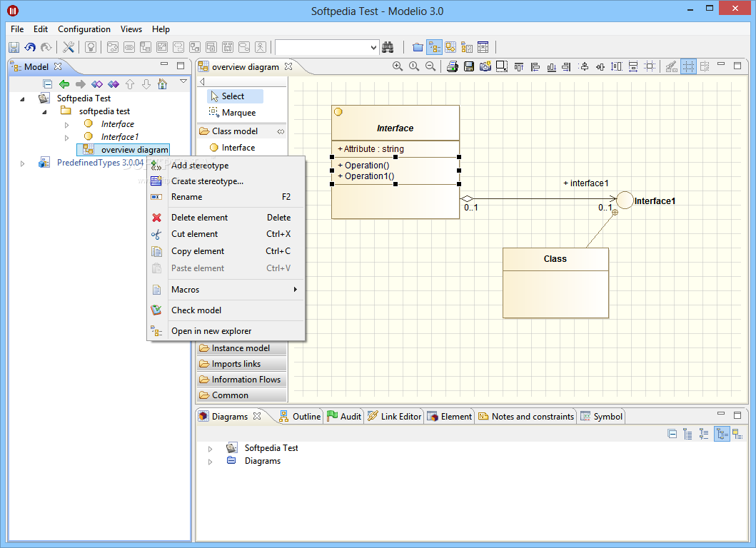Click the light bulb toolbar icon
The width and height of the screenshot is (756, 548).
[91, 47]
